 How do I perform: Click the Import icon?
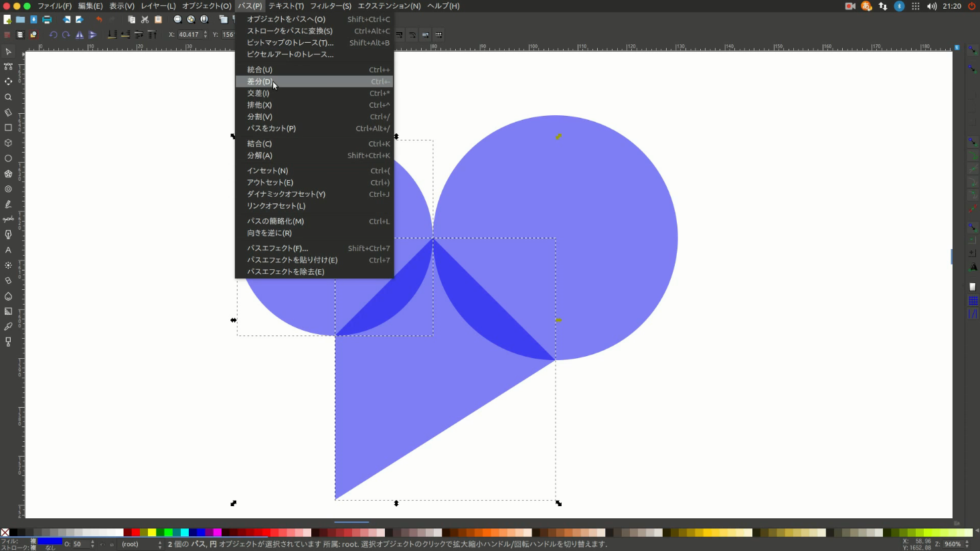pos(66,19)
